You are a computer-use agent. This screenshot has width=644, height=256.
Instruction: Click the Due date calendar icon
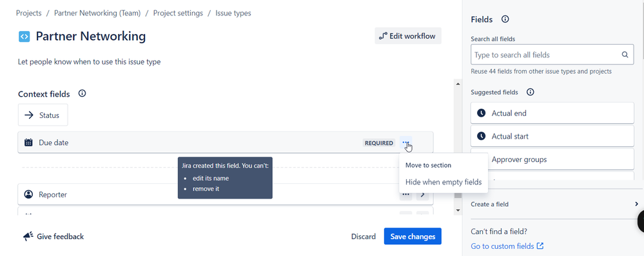coord(28,143)
